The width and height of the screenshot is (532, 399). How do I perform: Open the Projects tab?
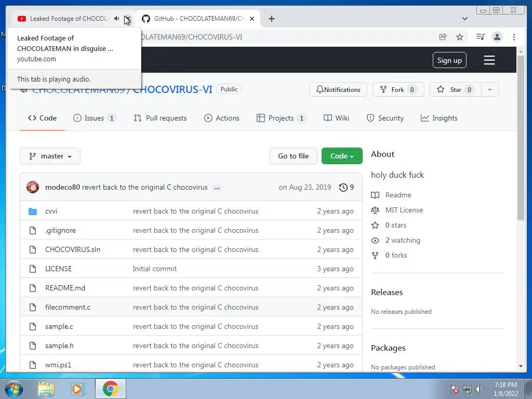click(x=281, y=118)
